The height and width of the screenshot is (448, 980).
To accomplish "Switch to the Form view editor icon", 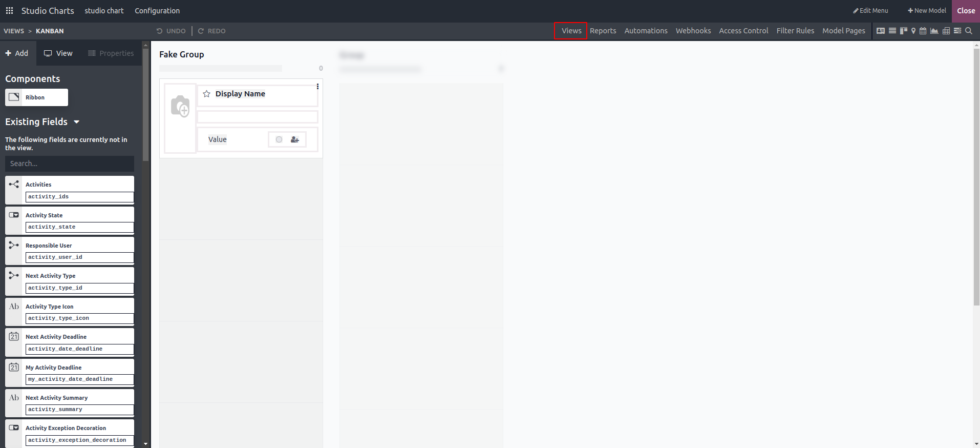I will [881, 31].
